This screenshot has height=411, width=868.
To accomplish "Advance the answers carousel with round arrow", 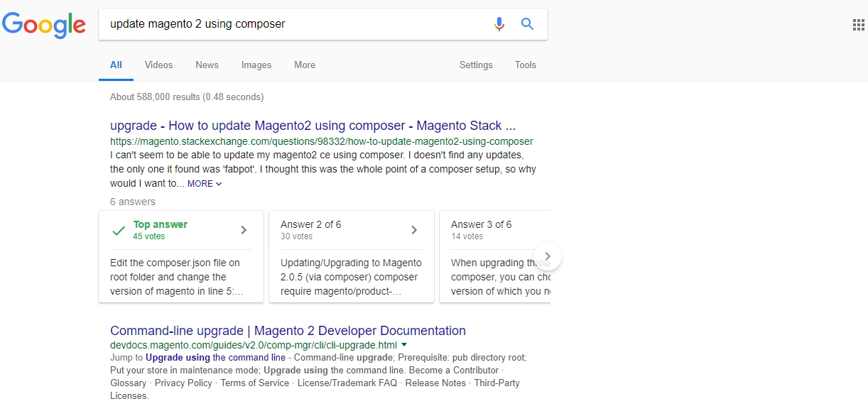I will (x=547, y=256).
